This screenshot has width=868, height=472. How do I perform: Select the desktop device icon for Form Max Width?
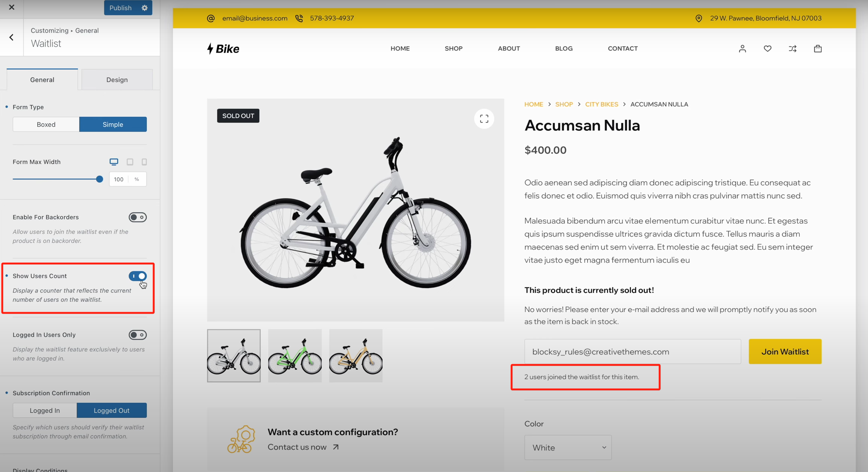point(114,162)
